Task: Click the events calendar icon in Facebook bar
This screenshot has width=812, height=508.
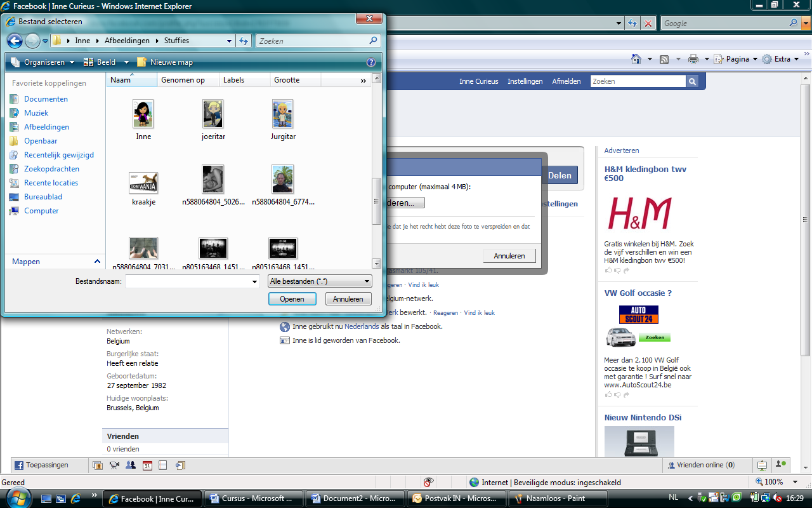Action: click(x=147, y=465)
